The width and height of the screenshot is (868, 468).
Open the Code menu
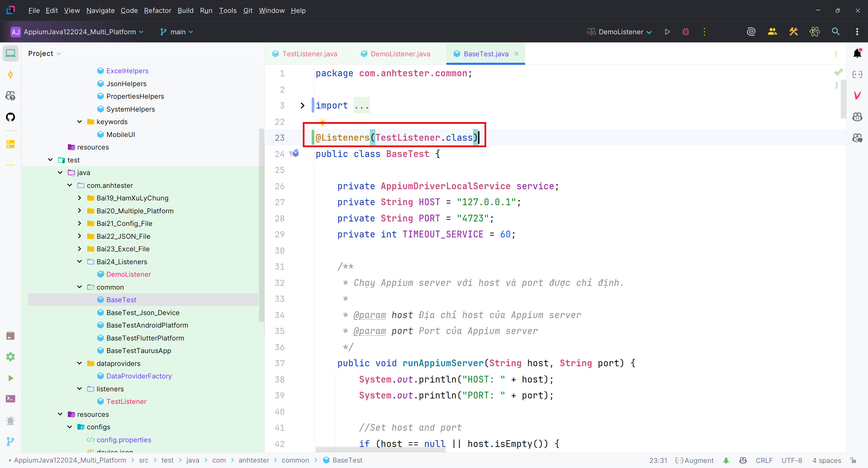(x=129, y=11)
